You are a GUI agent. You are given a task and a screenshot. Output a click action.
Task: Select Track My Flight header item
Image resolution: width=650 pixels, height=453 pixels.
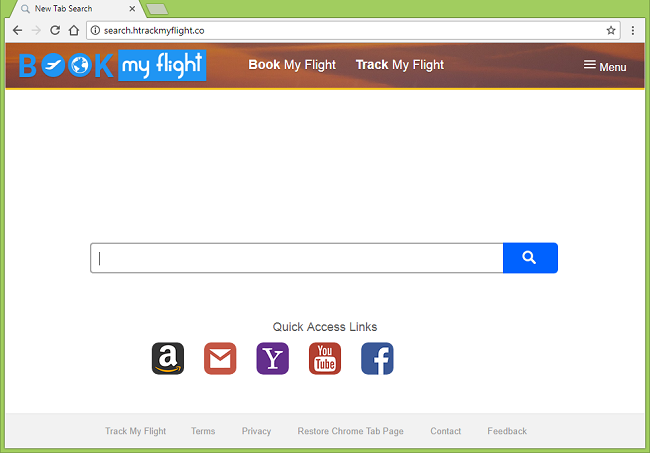[400, 65]
